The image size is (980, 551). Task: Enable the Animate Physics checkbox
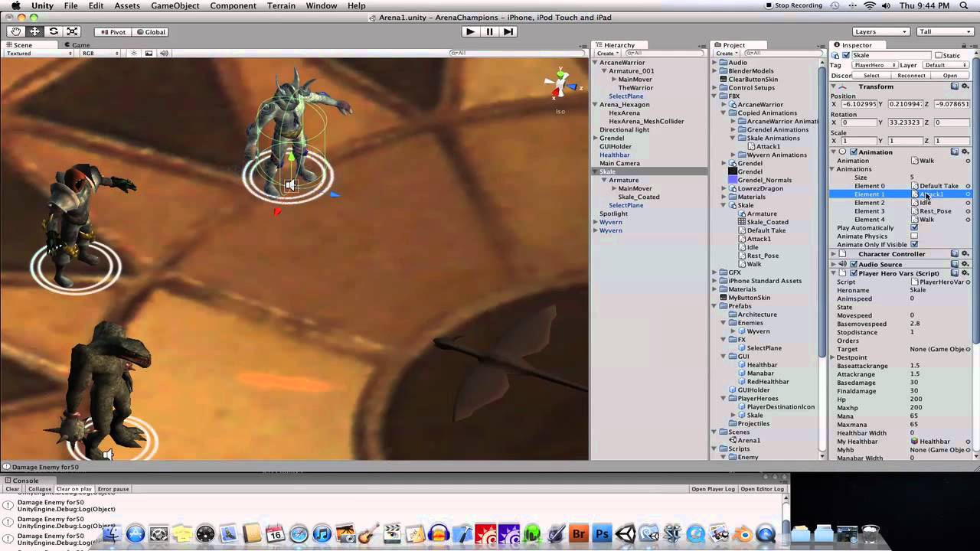click(x=916, y=236)
